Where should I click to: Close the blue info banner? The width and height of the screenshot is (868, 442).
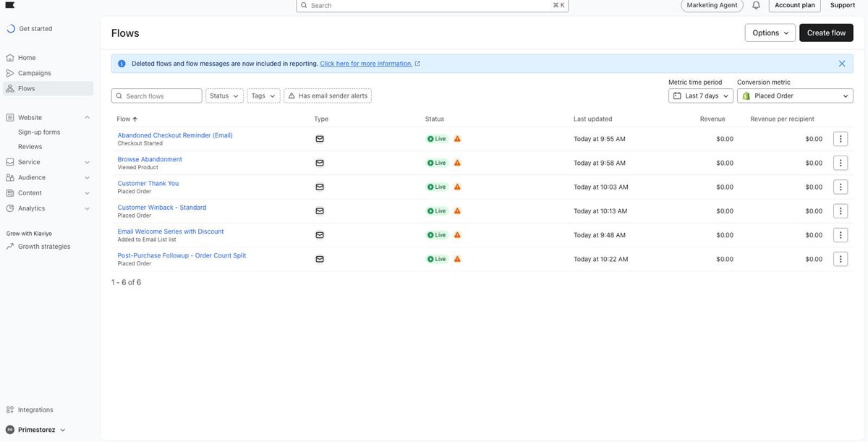842,64
